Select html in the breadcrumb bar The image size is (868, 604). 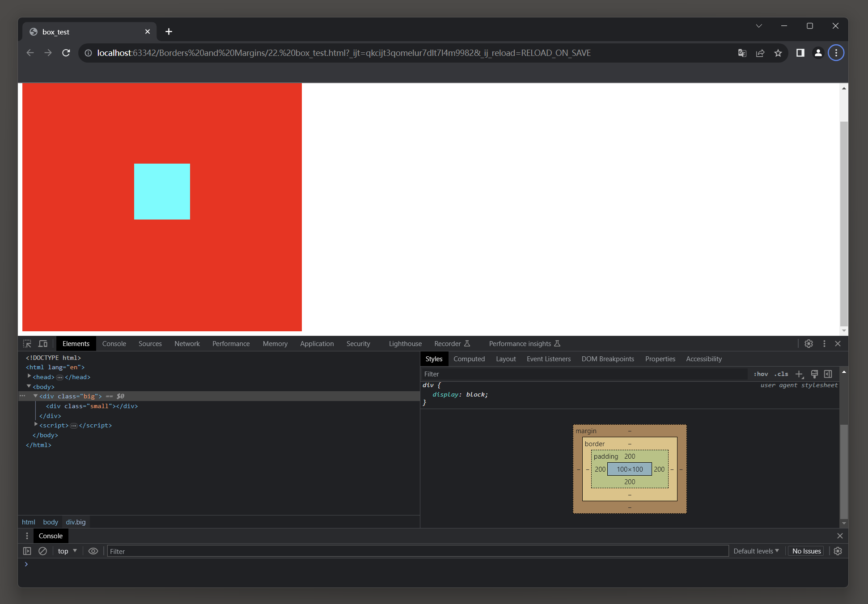(29, 522)
